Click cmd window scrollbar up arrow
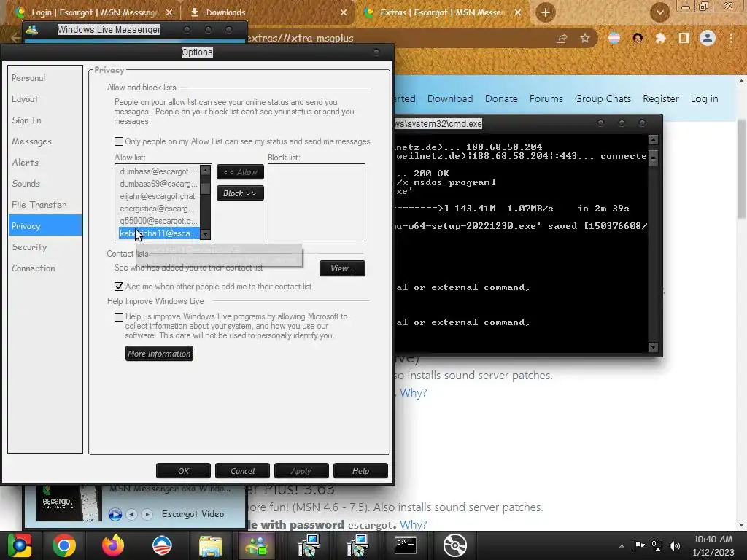Screen dimensions: 747x560 tap(653, 139)
